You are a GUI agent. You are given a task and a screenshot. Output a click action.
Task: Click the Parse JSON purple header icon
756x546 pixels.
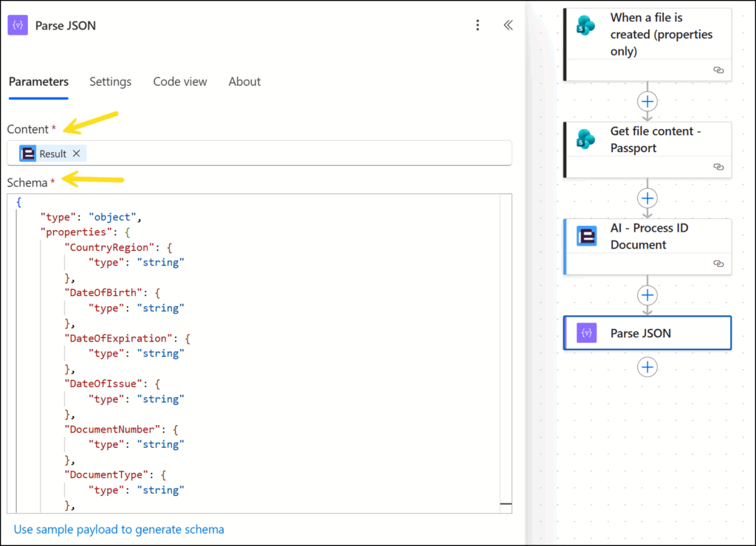tap(18, 25)
